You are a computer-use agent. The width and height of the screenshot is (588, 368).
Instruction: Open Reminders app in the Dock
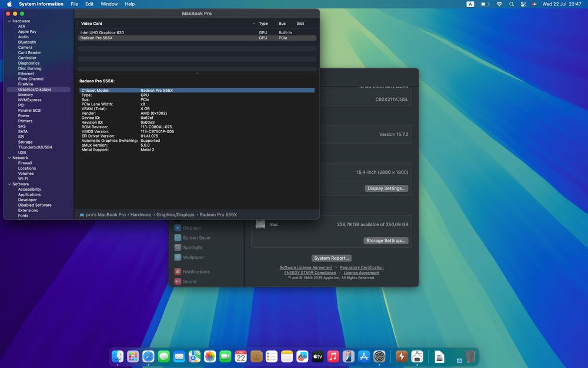[x=272, y=356]
